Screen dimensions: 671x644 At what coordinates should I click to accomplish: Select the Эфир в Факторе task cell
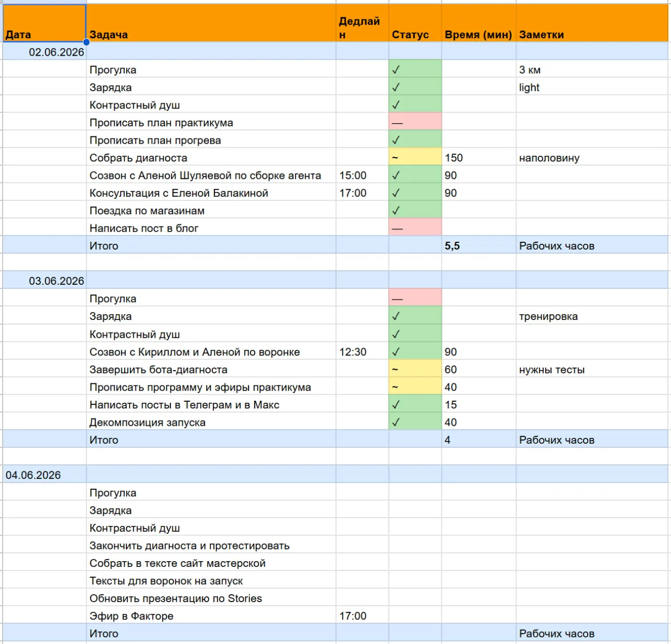211,616
